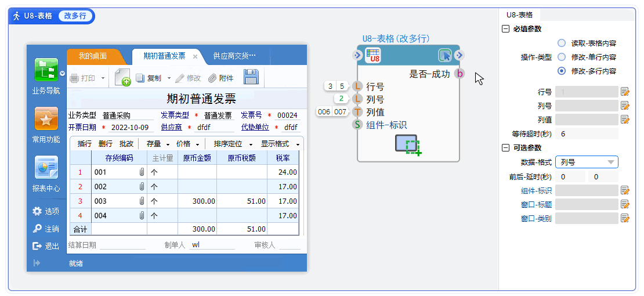Open the 数据-格式 dropdown

(587, 162)
